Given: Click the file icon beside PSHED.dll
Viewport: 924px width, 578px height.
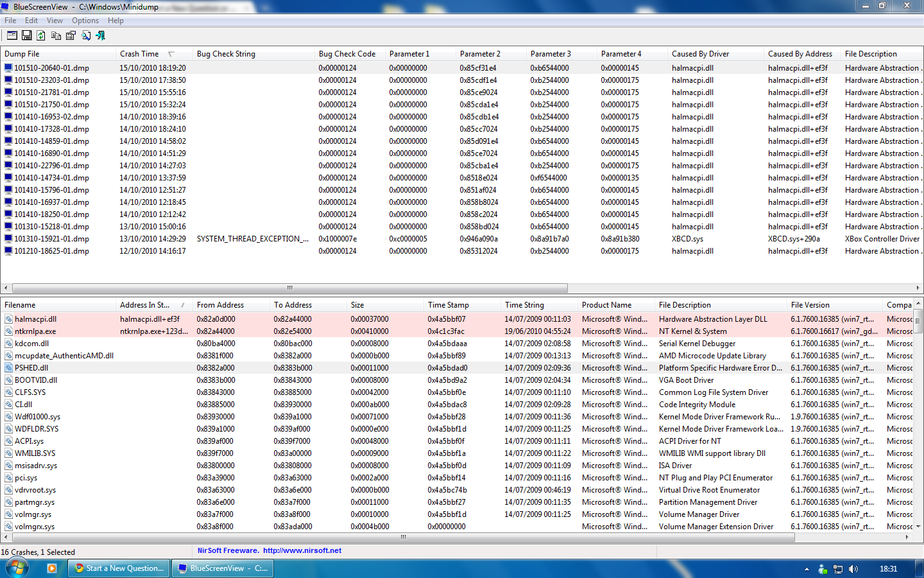Looking at the screenshot, I should click(8, 367).
